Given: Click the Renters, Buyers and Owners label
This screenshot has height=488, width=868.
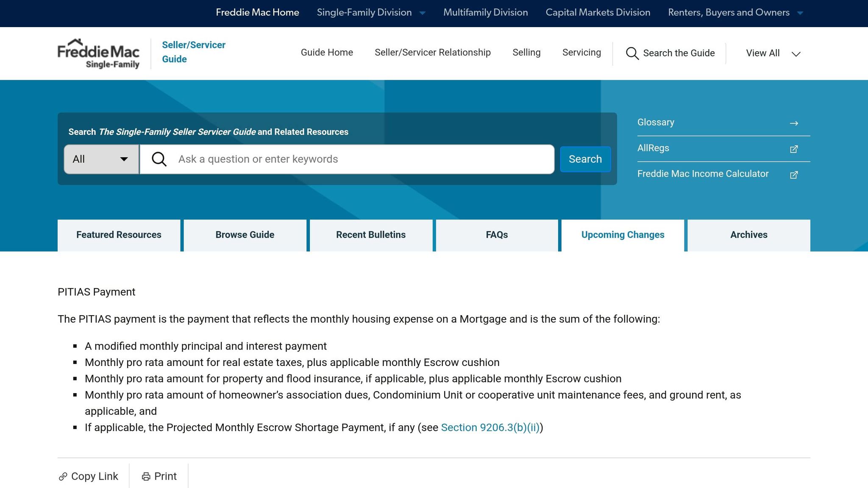Looking at the screenshot, I should click(x=729, y=13).
